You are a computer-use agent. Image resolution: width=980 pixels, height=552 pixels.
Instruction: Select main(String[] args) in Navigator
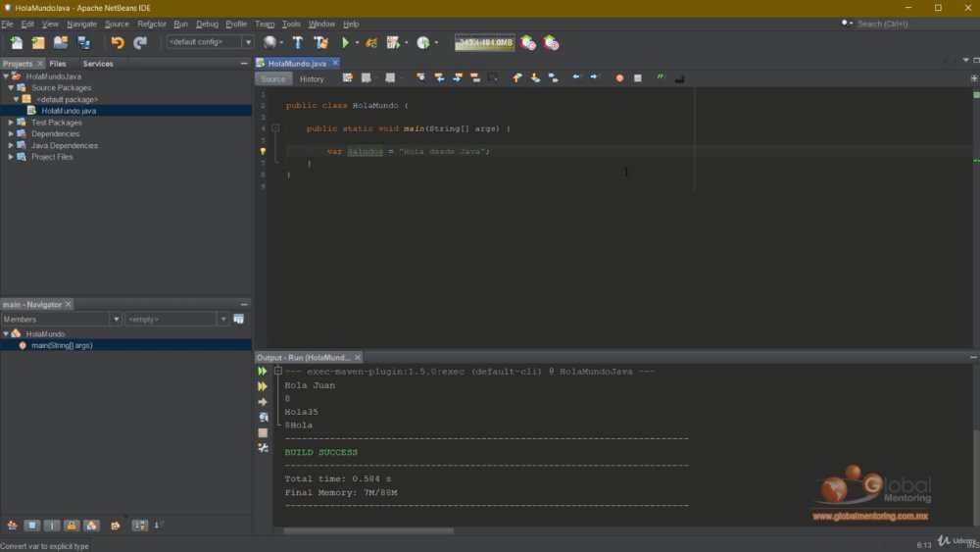pyautogui.click(x=61, y=346)
